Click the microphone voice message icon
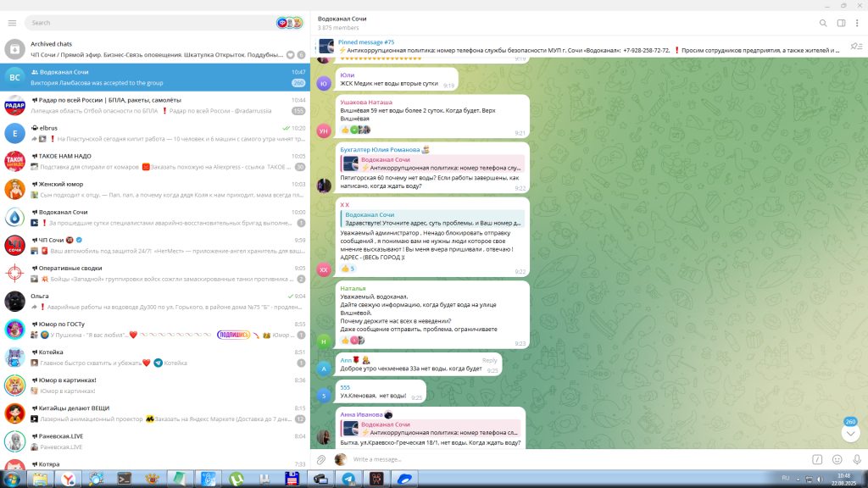Image resolution: width=868 pixels, height=488 pixels. [x=856, y=459]
